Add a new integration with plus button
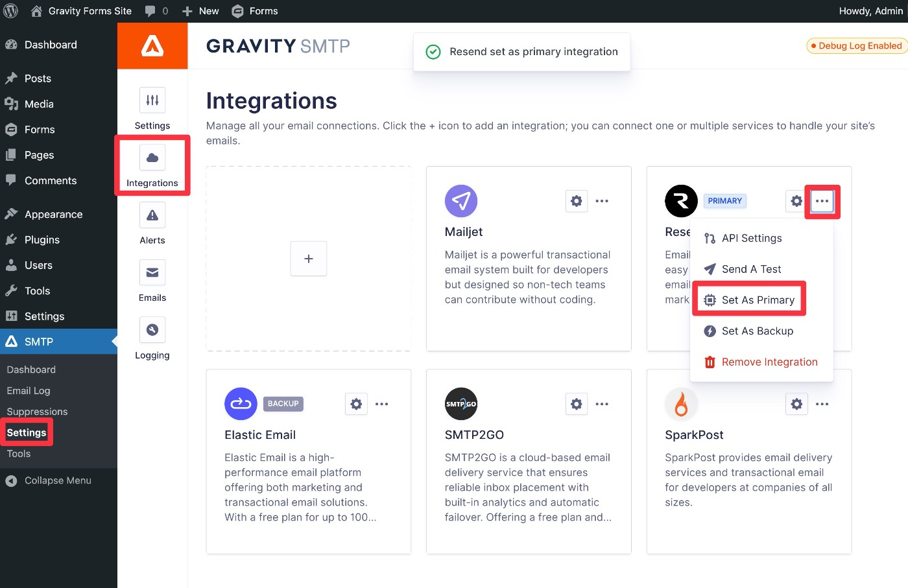908x588 pixels. pos(309,259)
